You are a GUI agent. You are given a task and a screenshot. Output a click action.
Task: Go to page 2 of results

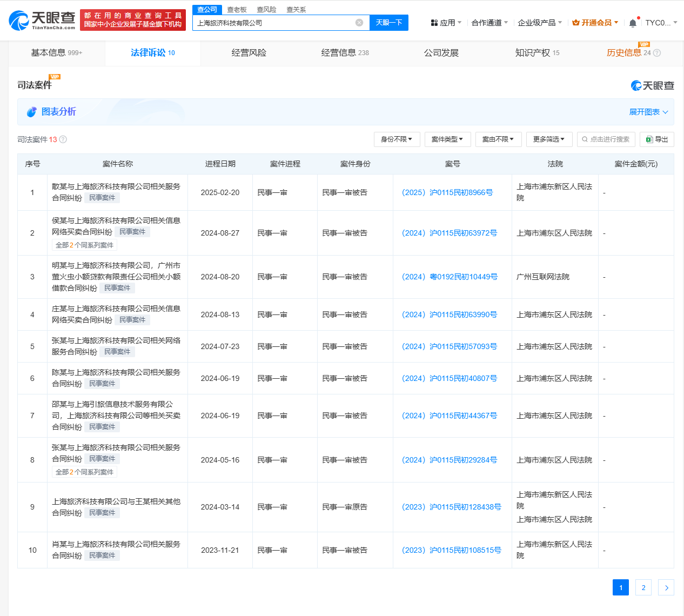click(643, 587)
